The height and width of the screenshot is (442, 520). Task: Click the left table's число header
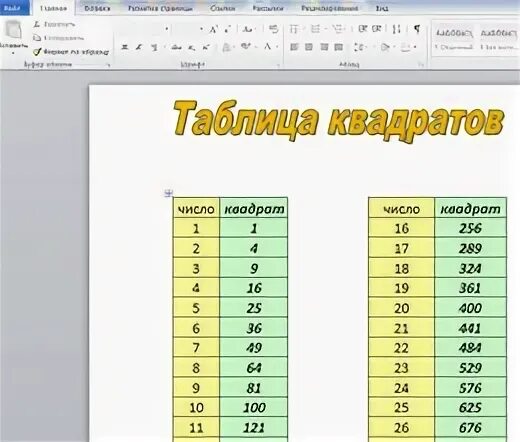click(x=196, y=209)
